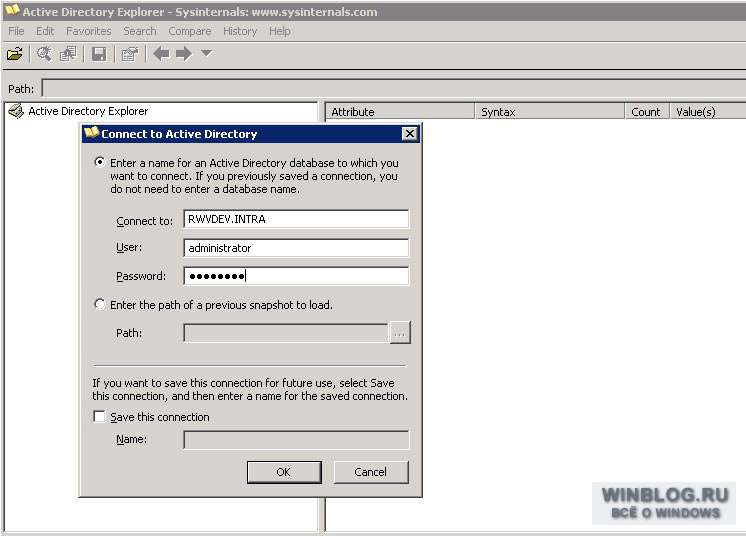Sort by the Attribute column header
This screenshot has width=746, height=536.
[400, 112]
